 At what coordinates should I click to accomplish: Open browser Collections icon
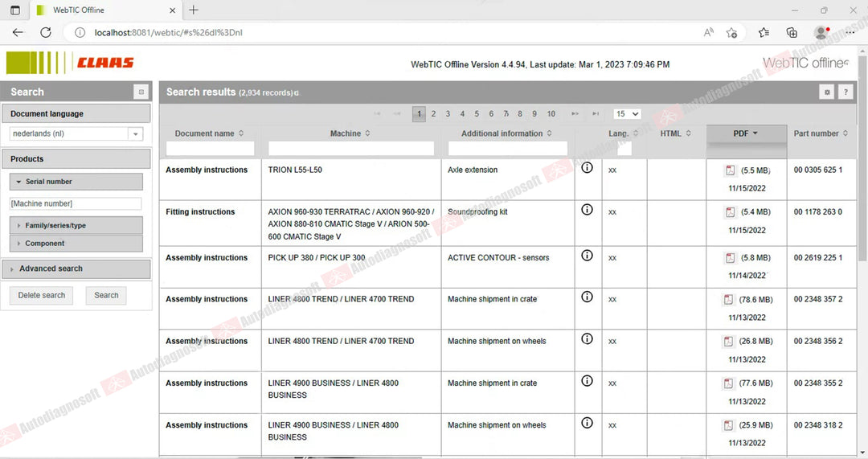792,33
